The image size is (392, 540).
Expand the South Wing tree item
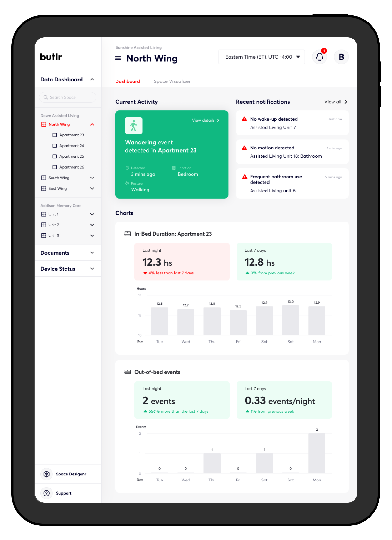coord(92,178)
